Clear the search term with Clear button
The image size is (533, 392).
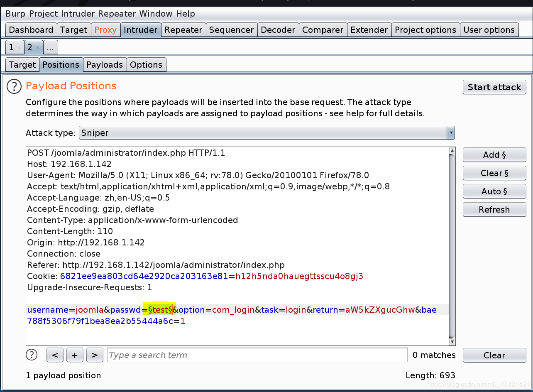pyautogui.click(x=494, y=355)
